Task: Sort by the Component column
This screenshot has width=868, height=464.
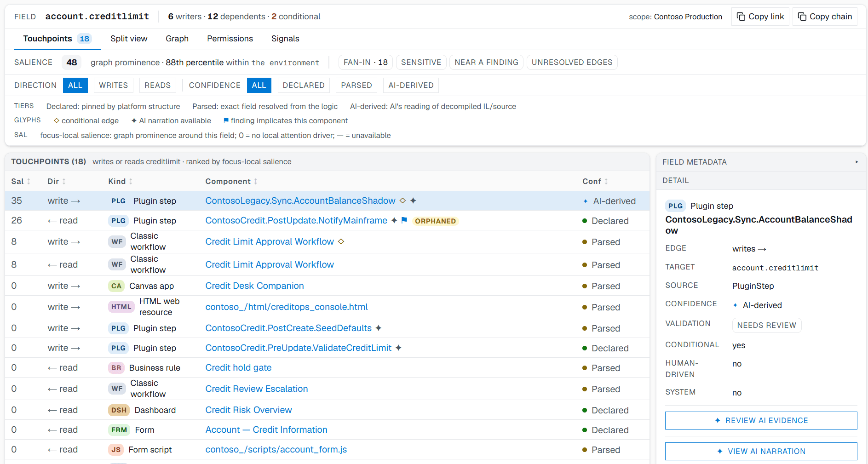Action: (x=231, y=181)
